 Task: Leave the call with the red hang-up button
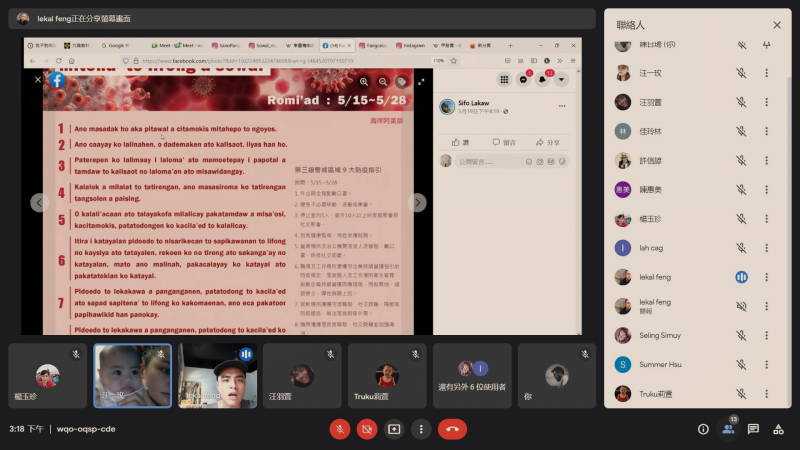click(x=452, y=429)
